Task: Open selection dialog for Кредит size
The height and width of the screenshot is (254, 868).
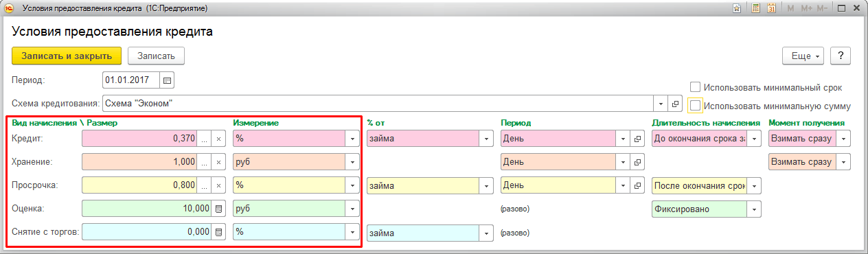Action: pos(204,139)
